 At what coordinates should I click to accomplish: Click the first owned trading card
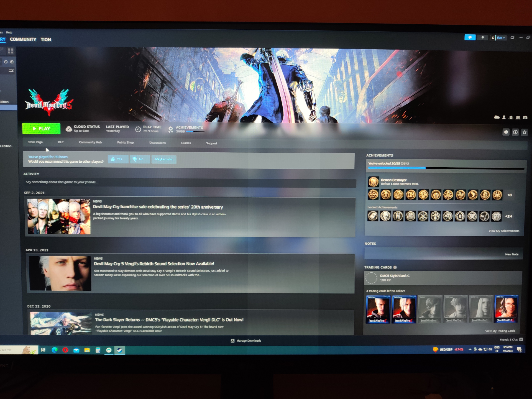378,309
